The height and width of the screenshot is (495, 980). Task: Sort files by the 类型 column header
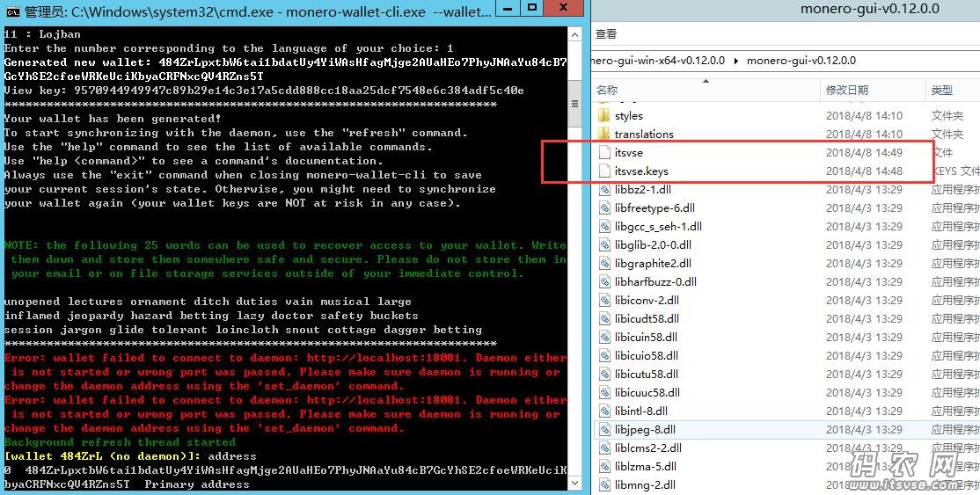coord(941,91)
